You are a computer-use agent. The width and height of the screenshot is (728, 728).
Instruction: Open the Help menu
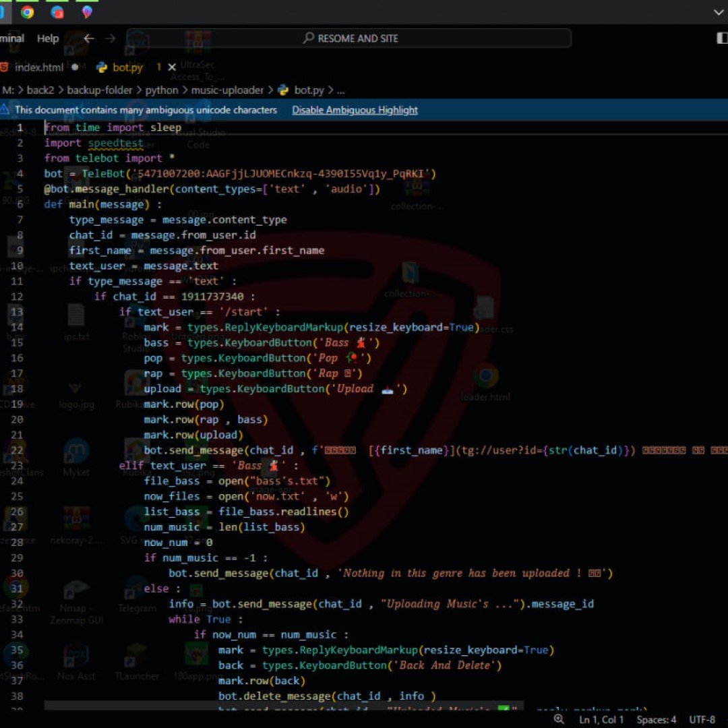pos(48,38)
